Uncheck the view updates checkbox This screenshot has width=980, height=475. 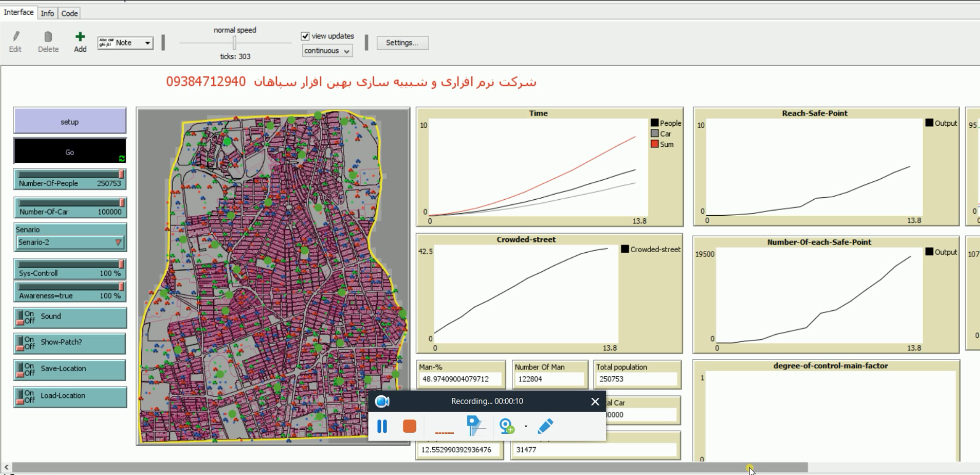305,36
